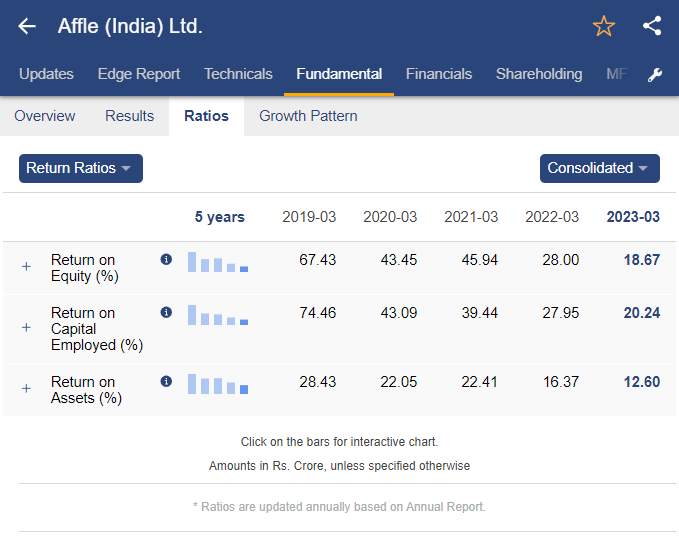
Task: Click the 'Click on the bars' hint text
Action: coord(340,442)
